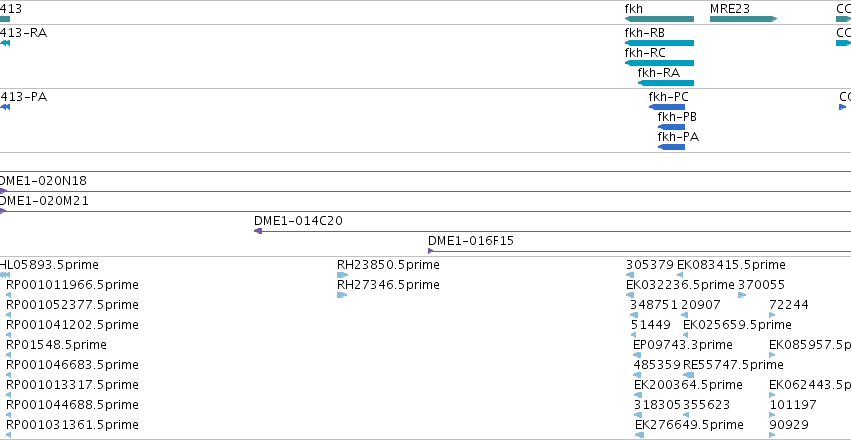The height and width of the screenshot is (440, 851).
Task: Click the DME1-014C20 clone arrowhead
Action: pyautogui.click(x=258, y=231)
